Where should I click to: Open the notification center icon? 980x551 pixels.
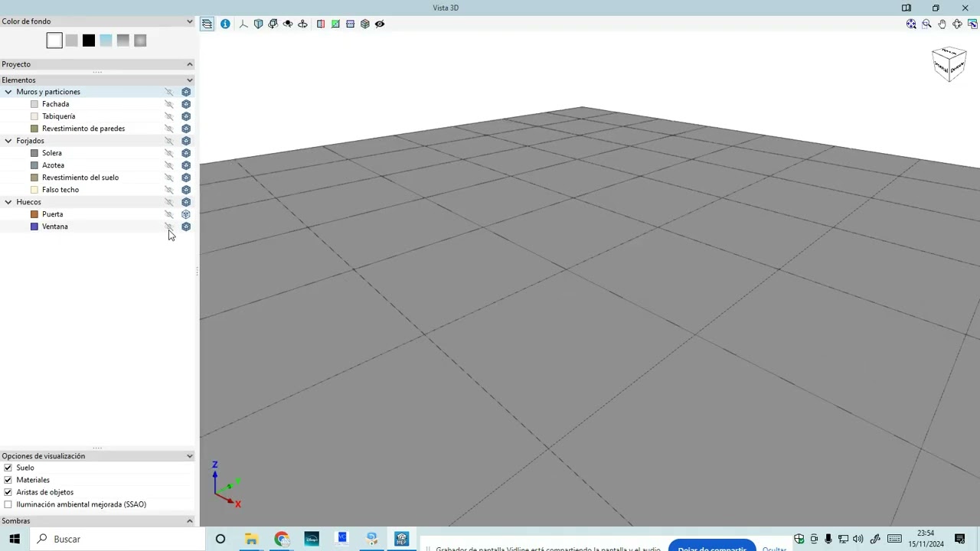point(959,539)
